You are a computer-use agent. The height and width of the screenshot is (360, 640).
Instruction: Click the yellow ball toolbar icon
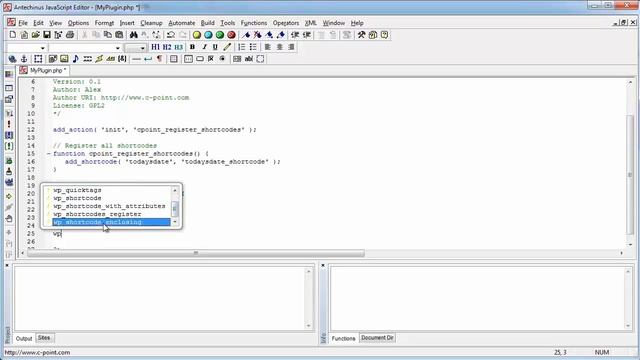coord(197,35)
